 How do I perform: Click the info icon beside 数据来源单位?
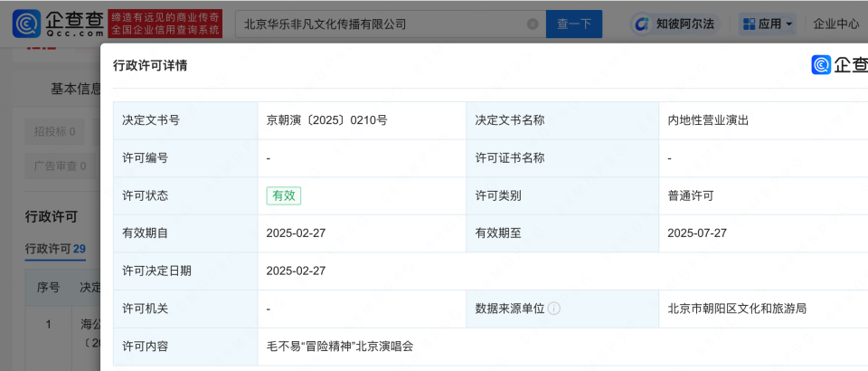(x=553, y=309)
